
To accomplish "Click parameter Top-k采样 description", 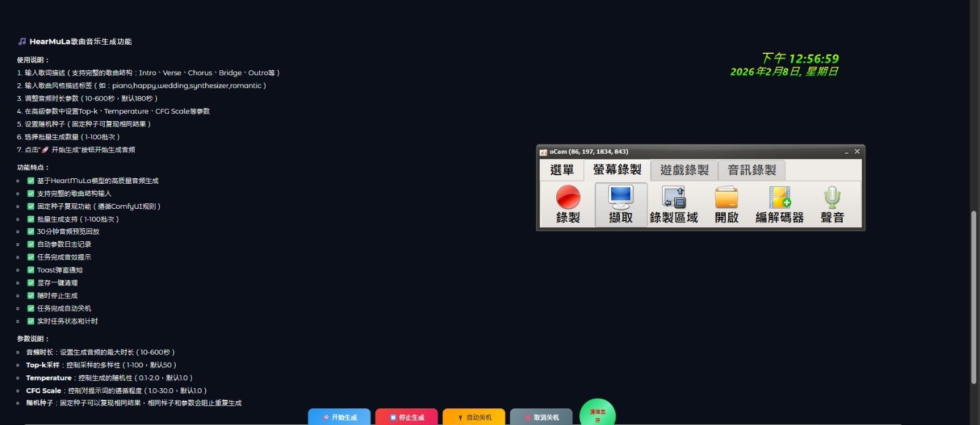I will point(101,365).
